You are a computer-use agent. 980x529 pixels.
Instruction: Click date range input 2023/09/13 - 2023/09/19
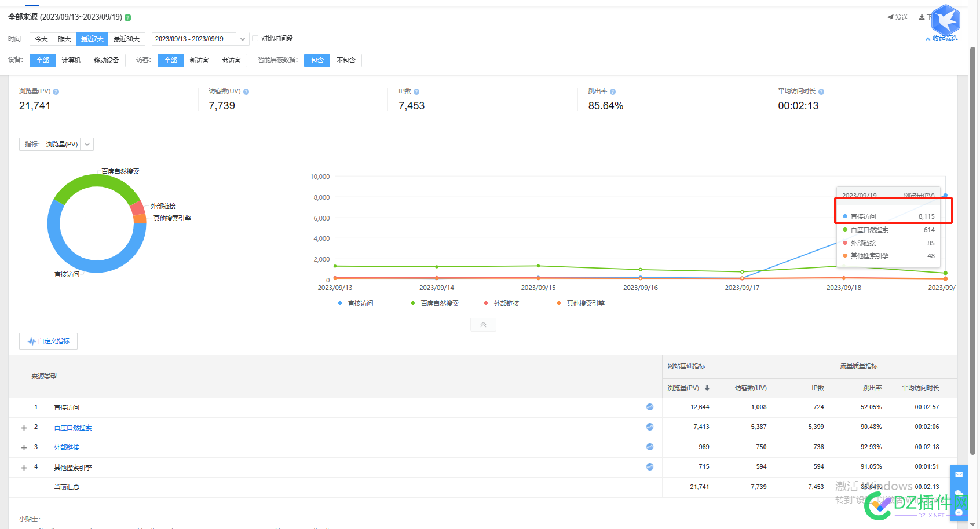tap(194, 39)
